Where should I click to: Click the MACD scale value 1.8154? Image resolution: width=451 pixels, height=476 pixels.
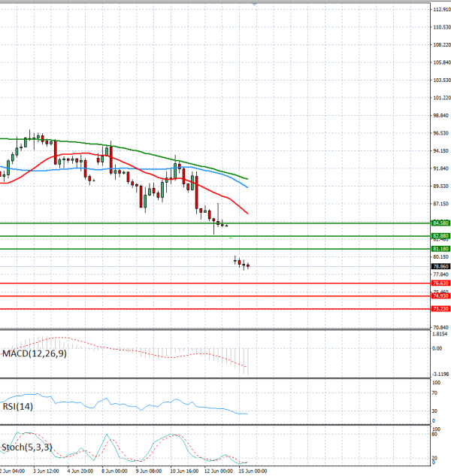440,334
